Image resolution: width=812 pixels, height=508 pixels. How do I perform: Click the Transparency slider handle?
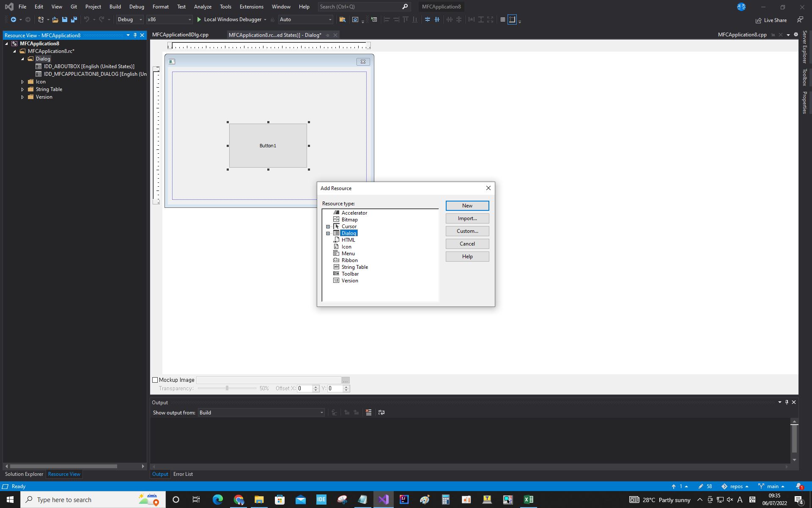click(x=227, y=388)
